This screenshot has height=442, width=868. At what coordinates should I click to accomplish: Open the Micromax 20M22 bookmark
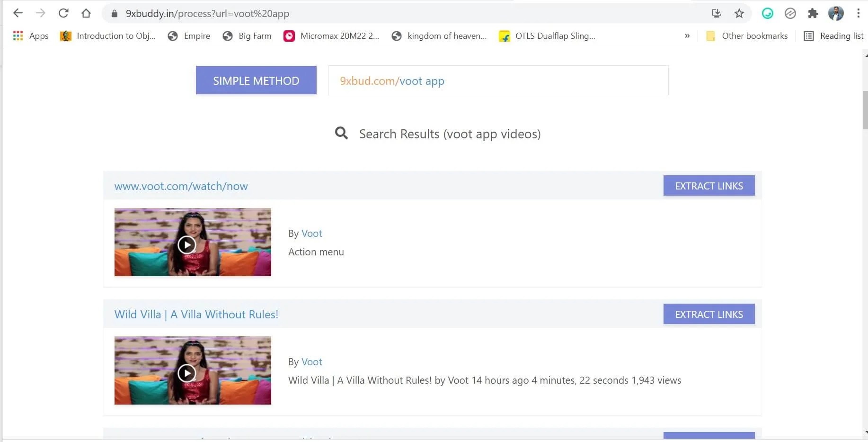point(331,36)
